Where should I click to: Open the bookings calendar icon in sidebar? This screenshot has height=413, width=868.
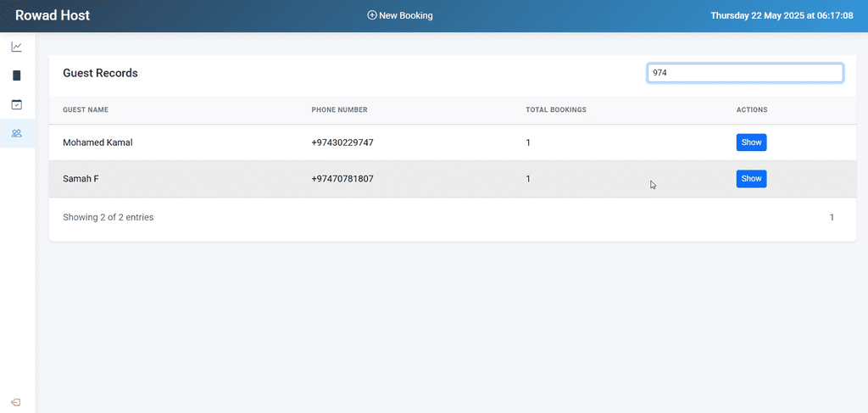(x=17, y=104)
